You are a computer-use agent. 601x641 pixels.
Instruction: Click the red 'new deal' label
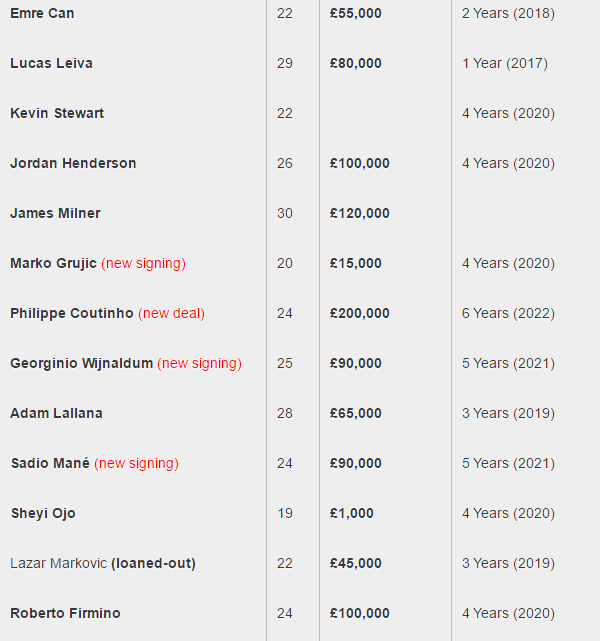[x=172, y=314]
